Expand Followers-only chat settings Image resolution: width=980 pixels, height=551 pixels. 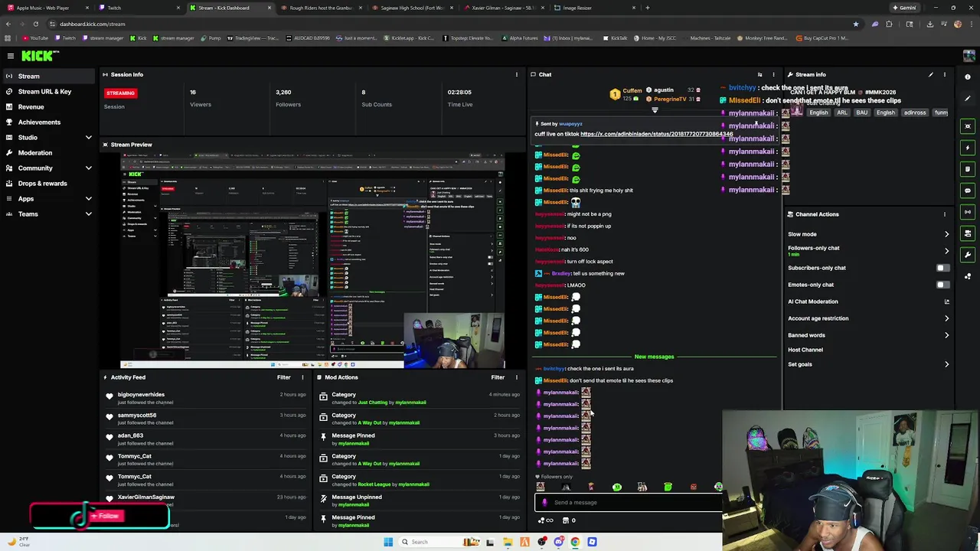[946, 250]
